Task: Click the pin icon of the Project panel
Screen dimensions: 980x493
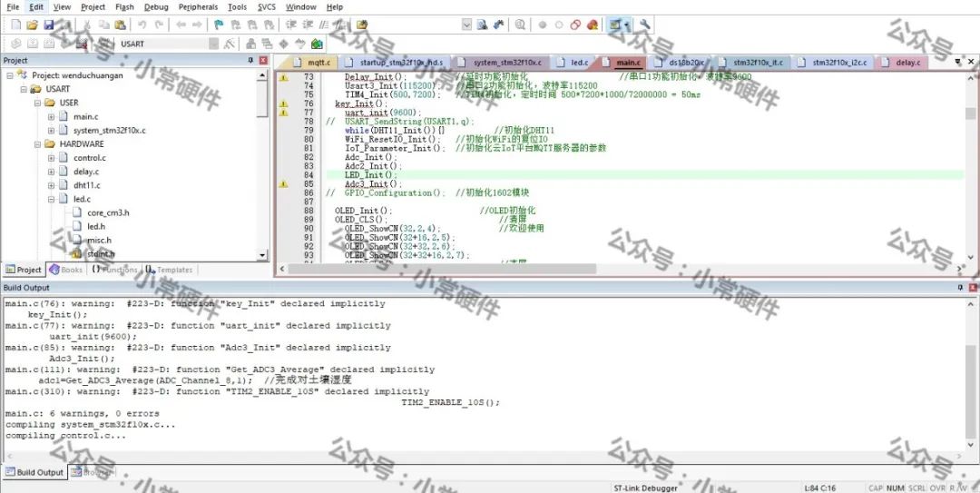Action: 250,60
